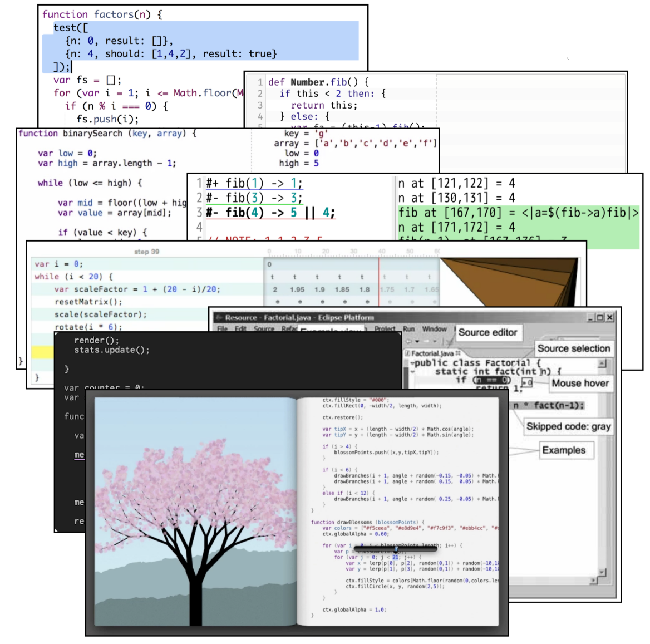650x644 pixels.
Task: Click the Eclipse editor scroll-up arrow
Action: coord(602,363)
